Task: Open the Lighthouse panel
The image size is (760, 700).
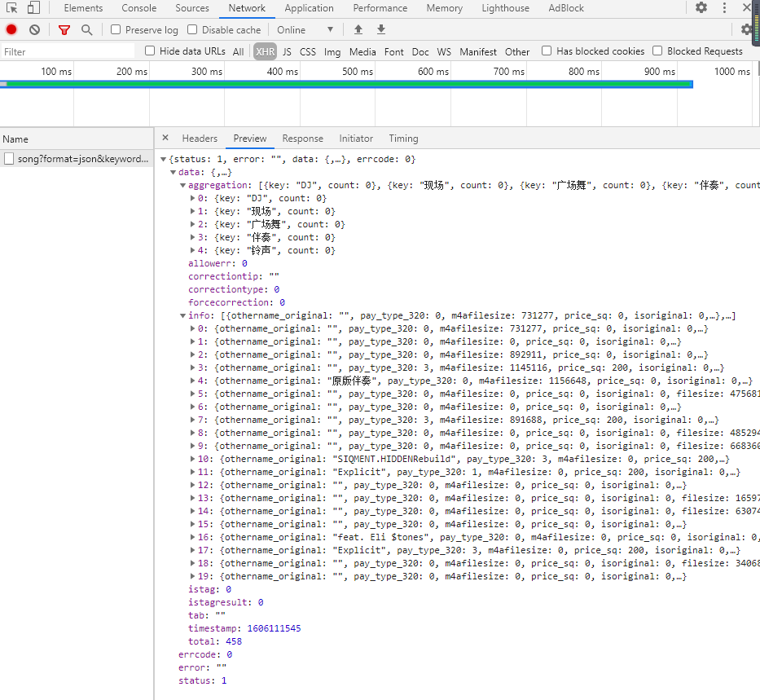Action: (x=505, y=8)
